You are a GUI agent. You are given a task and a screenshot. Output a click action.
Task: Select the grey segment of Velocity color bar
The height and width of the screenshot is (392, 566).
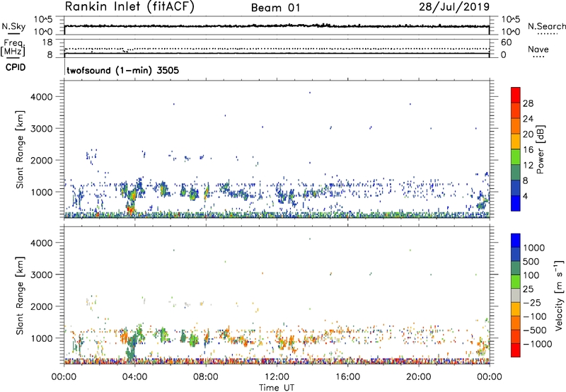pyautogui.click(x=516, y=296)
